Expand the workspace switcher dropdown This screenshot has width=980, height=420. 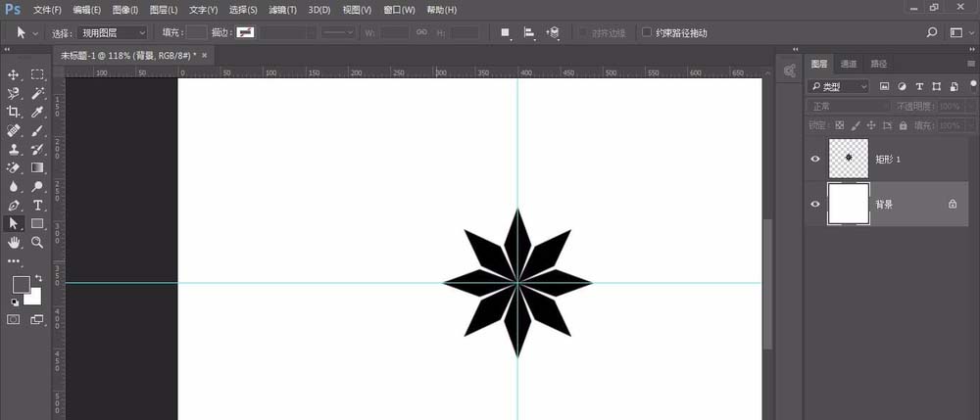[960, 32]
